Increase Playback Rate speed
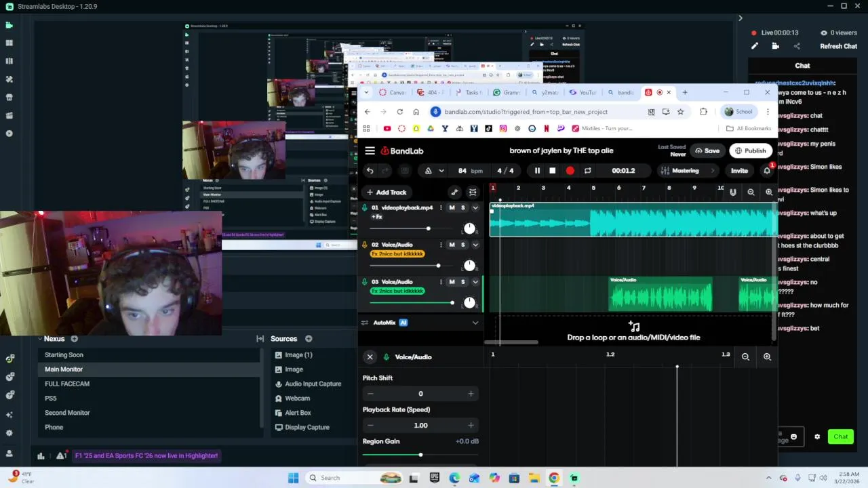868x488 pixels. [x=471, y=425]
